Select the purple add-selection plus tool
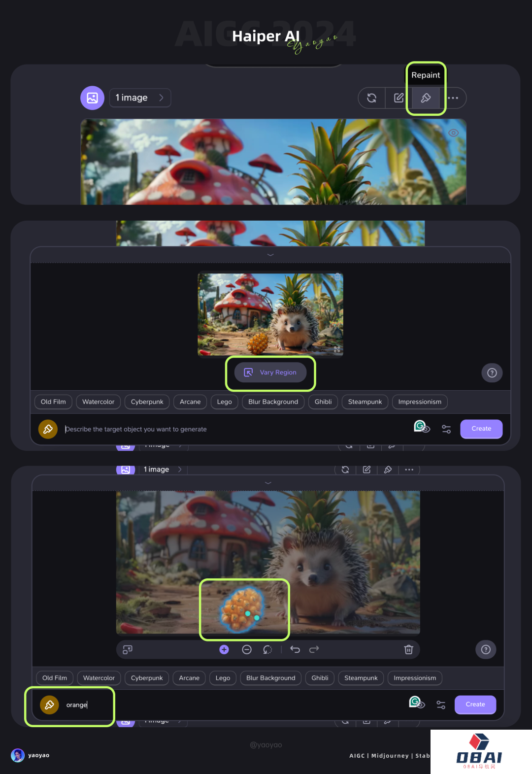Viewport: 532px width, 774px height. [224, 650]
